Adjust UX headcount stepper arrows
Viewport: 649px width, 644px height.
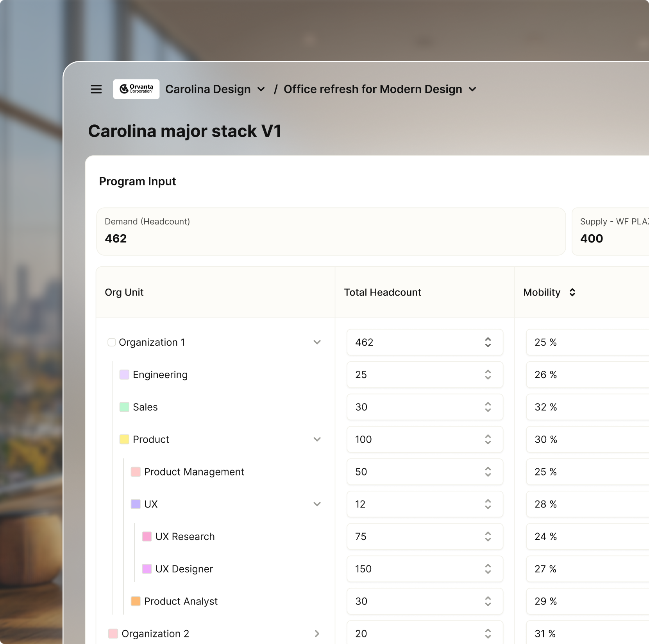click(488, 504)
